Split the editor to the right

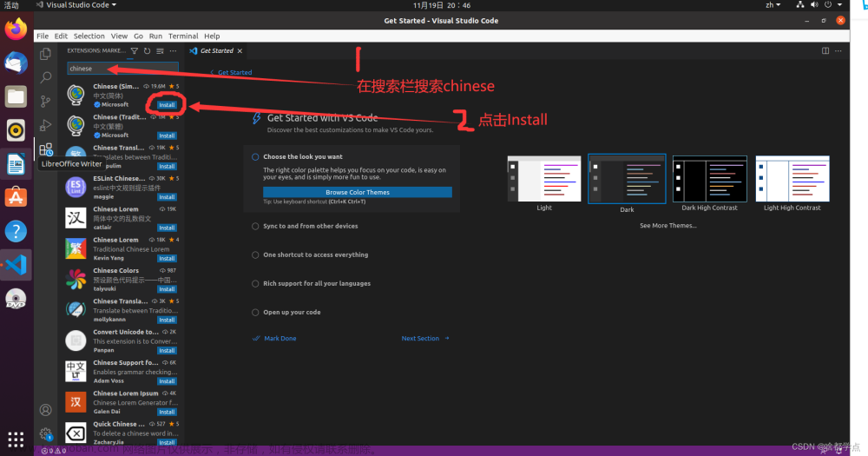[825, 51]
